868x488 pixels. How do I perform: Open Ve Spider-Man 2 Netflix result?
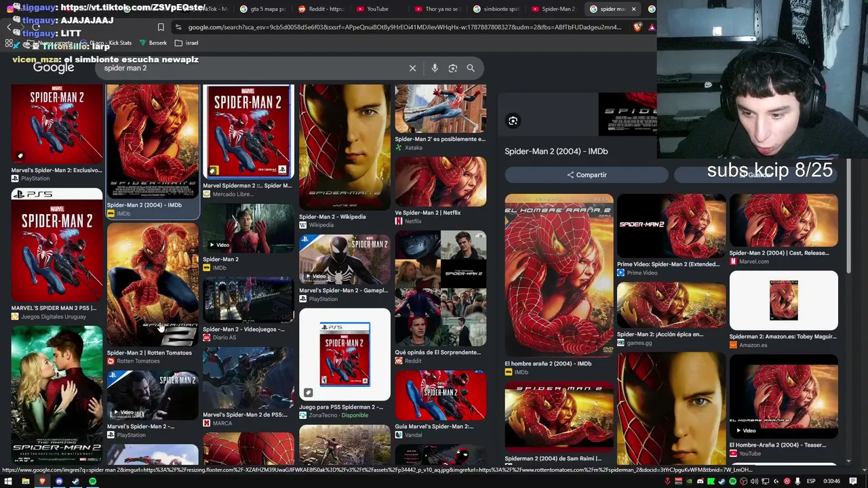tap(441, 182)
